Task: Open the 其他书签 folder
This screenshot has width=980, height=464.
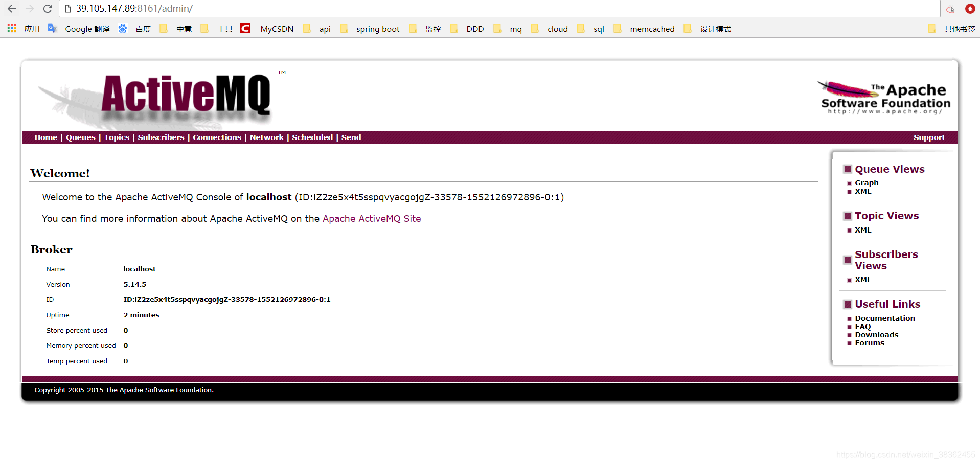Action: [951, 29]
